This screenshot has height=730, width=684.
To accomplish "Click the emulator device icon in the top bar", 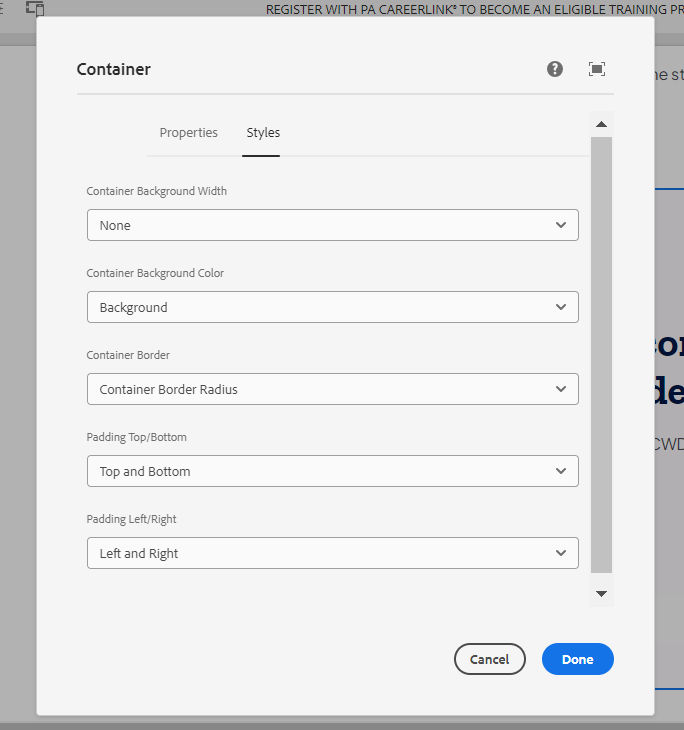I will 35,8.
